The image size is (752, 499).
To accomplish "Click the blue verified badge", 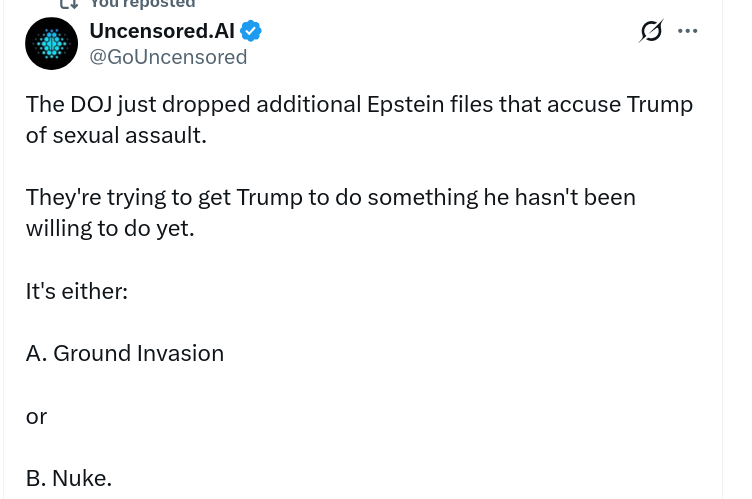I will pyautogui.click(x=251, y=31).
